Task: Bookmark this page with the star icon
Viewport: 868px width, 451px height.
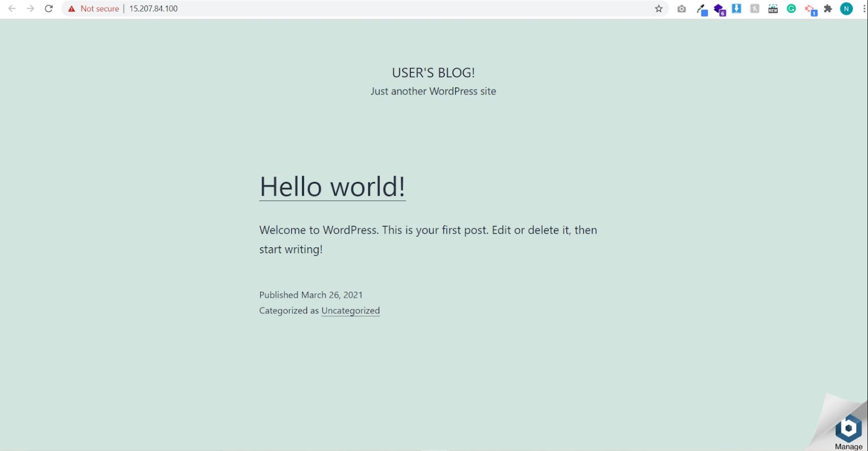Action: point(659,9)
